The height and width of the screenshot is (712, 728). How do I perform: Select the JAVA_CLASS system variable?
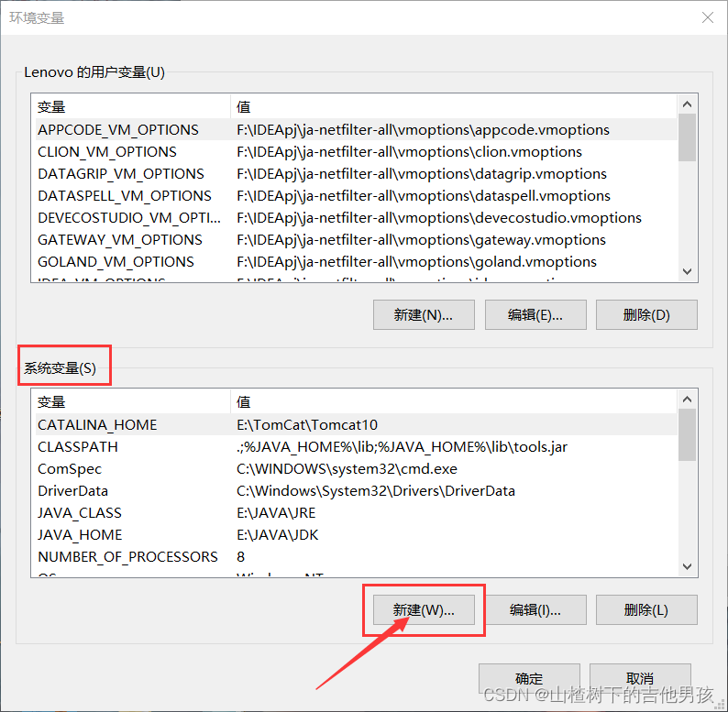[356, 512]
